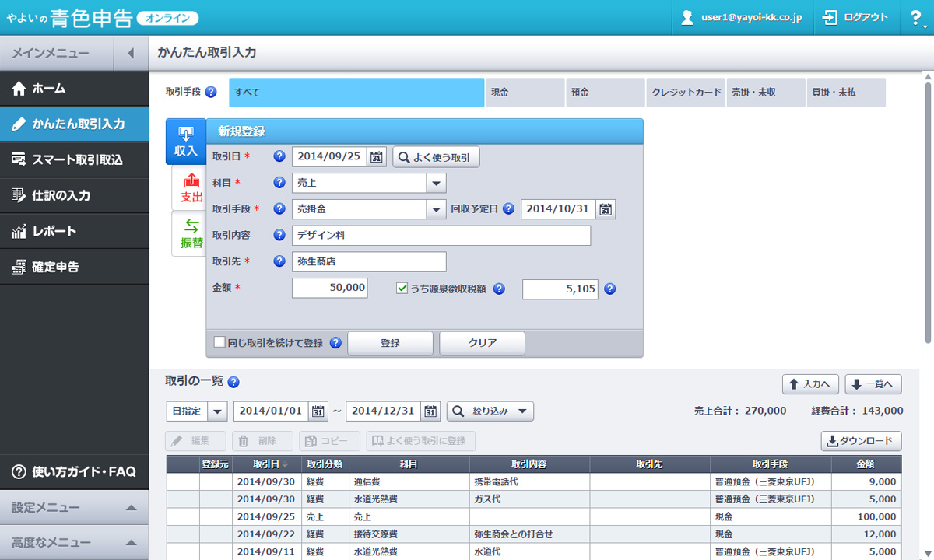
Task: Open calendar picker for 回収予定日
Action: pos(606,209)
